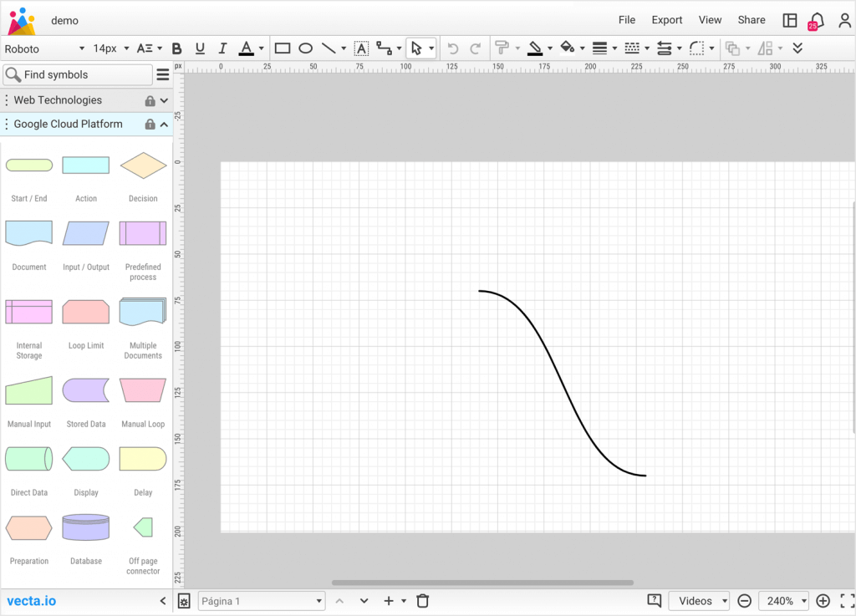Screen dimensions: 856x616
Task: Select the Connector tool
Action: (x=383, y=48)
